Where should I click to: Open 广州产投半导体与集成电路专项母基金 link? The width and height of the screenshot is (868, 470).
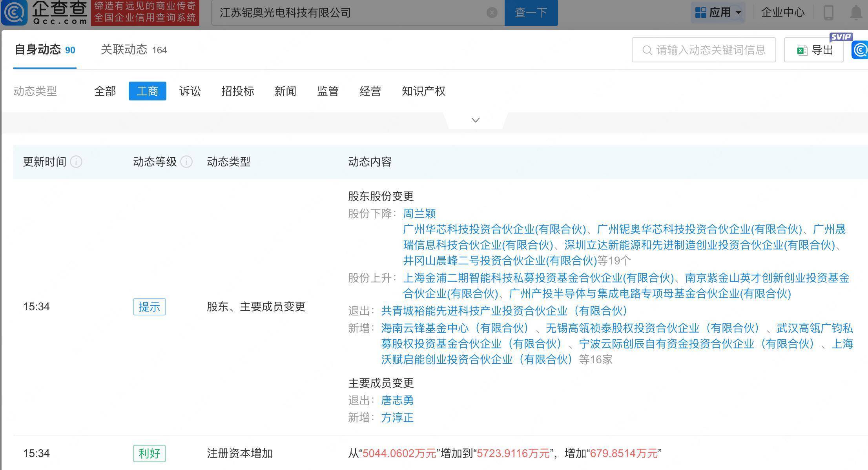point(650,293)
